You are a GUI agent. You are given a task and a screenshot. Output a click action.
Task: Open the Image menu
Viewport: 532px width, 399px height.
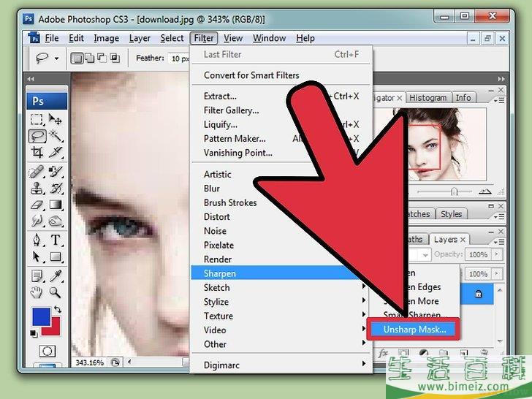coord(106,38)
